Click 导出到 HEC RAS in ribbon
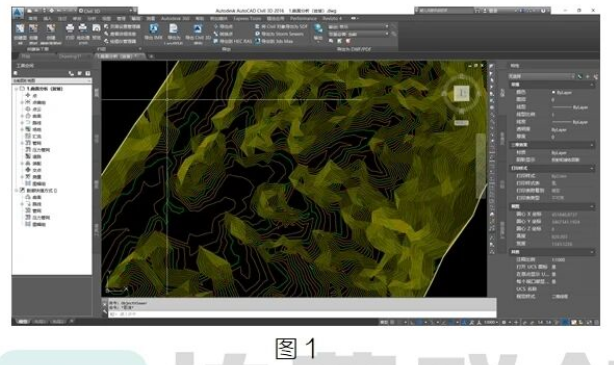The width and height of the screenshot is (614, 365). click(233, 41)
